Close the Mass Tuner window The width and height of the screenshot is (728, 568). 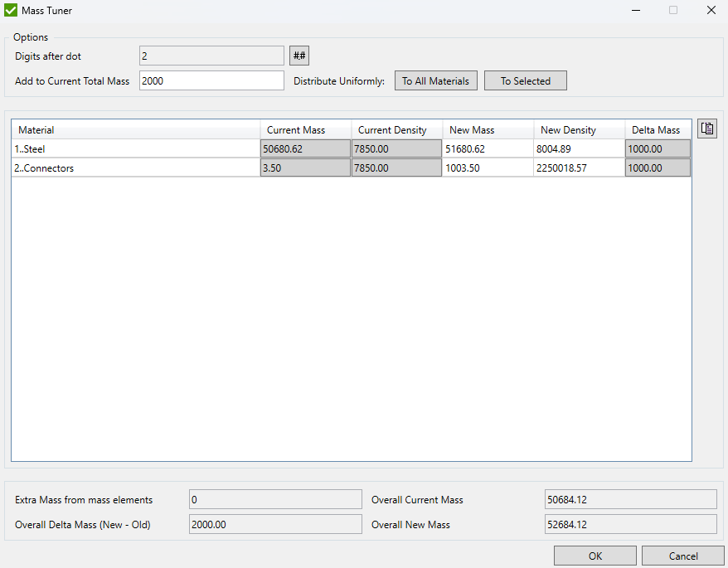coord(711,10)
